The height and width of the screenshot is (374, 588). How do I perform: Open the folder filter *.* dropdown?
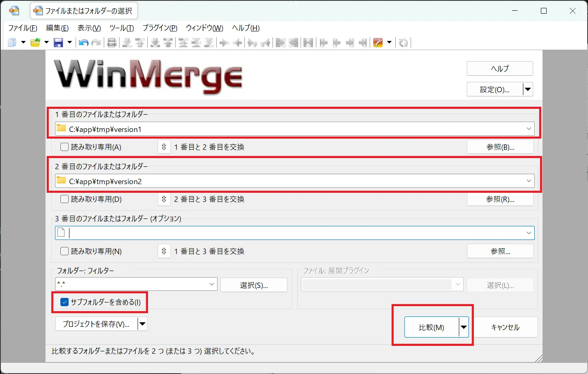tap(212, 284)
